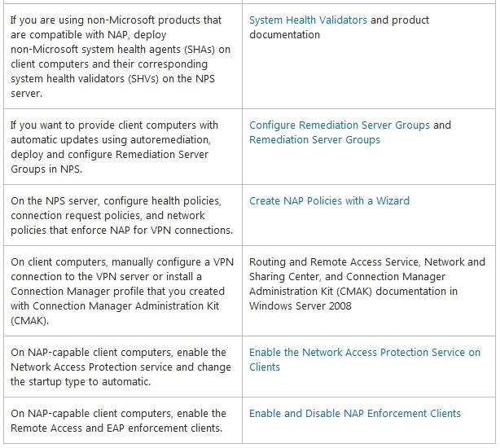Click the word Clients in the NAP service link
The height and width of the screenshot is (448, 500).
coord(265,367)
